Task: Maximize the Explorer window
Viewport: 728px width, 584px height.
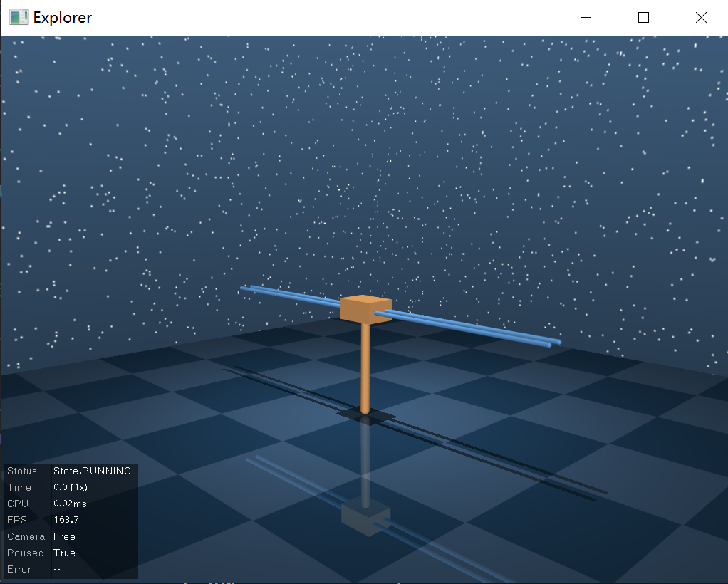Action: point(643,18)
